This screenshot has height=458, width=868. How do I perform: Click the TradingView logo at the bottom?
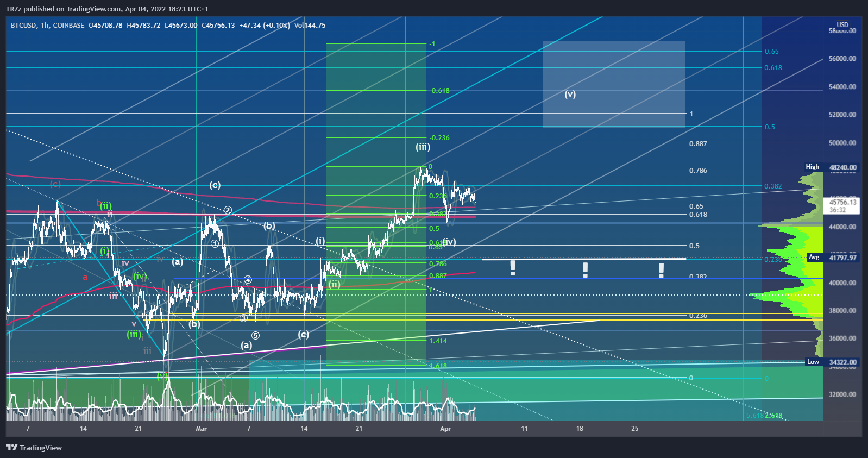pos(34,448)
